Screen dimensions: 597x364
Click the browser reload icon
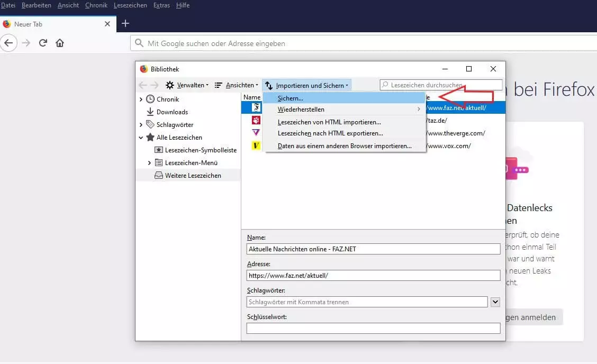[43, 43]
